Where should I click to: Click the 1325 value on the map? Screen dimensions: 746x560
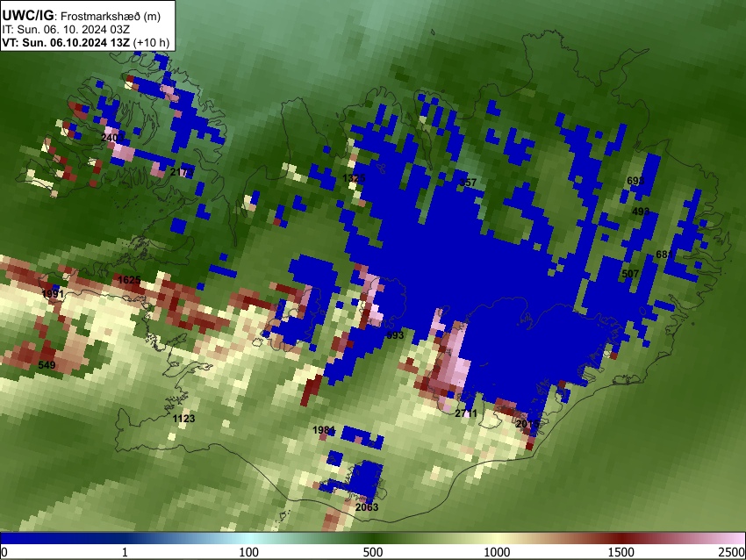(354, 178)
